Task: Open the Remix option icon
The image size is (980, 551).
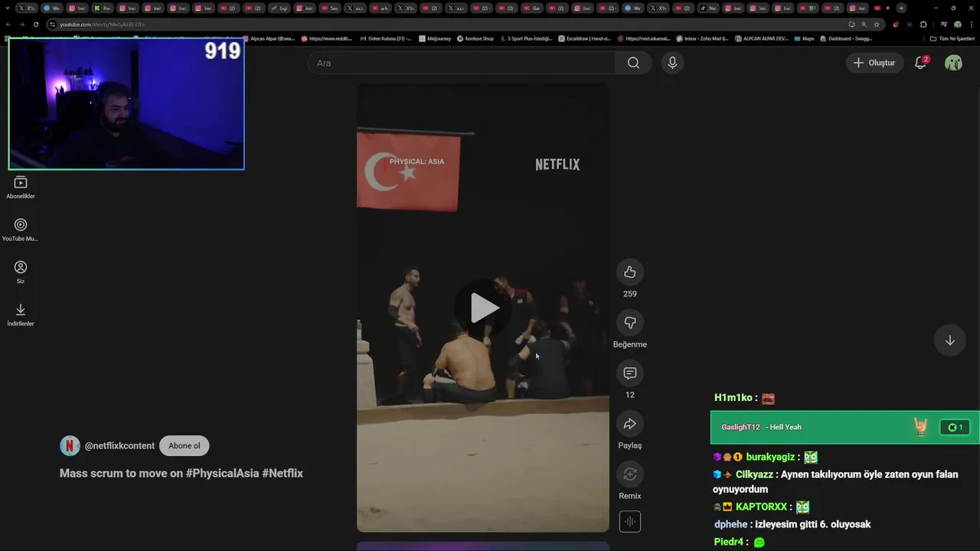Action: (x=629, y=474)
